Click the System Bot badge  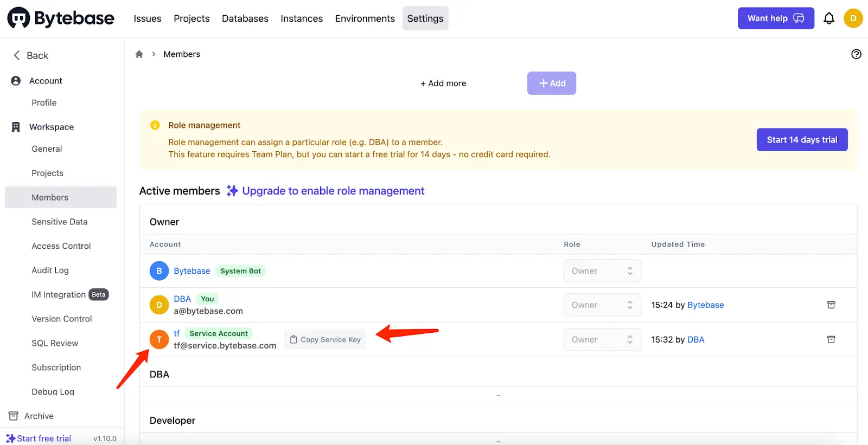[240, 271]
